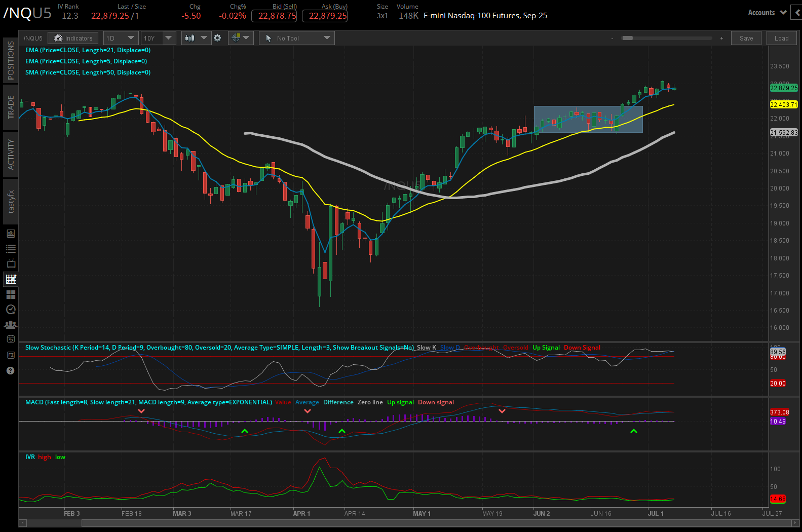Click the 22,879.25 current price tag
This screenshot has width=802, height=532.
tap(784, 88)
